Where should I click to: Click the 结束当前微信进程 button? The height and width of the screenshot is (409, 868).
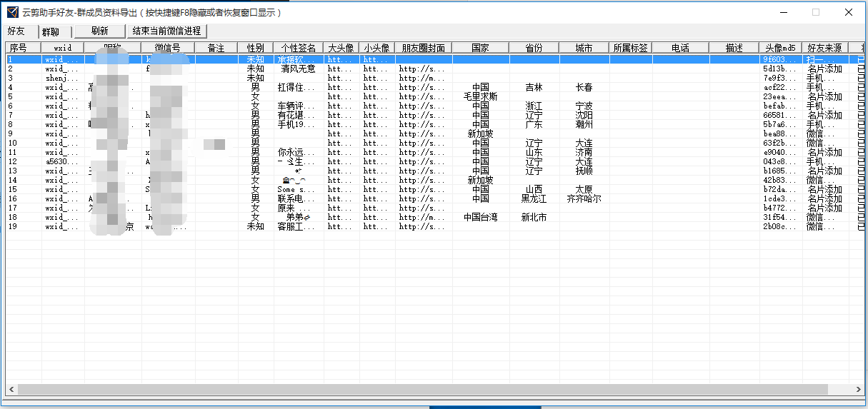point(167,31)
